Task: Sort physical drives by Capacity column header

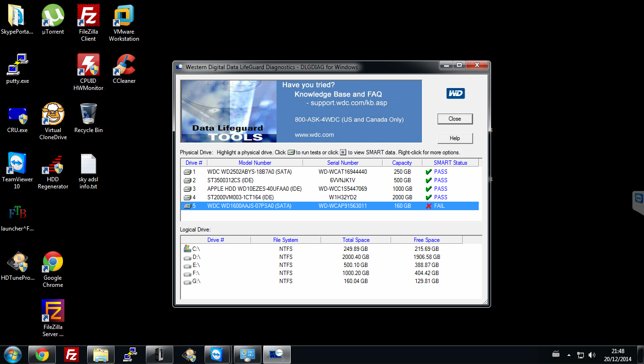Action: [x=402, y=163]
